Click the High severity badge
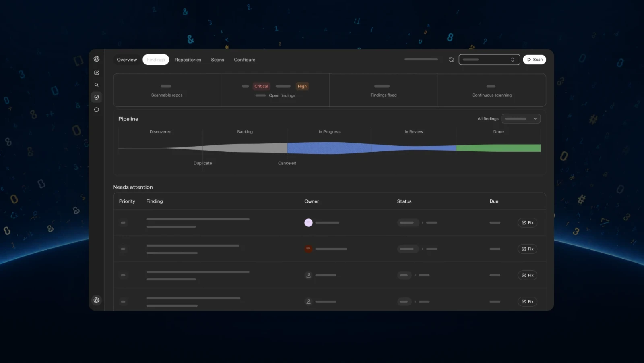 click(x=302, y=86)
